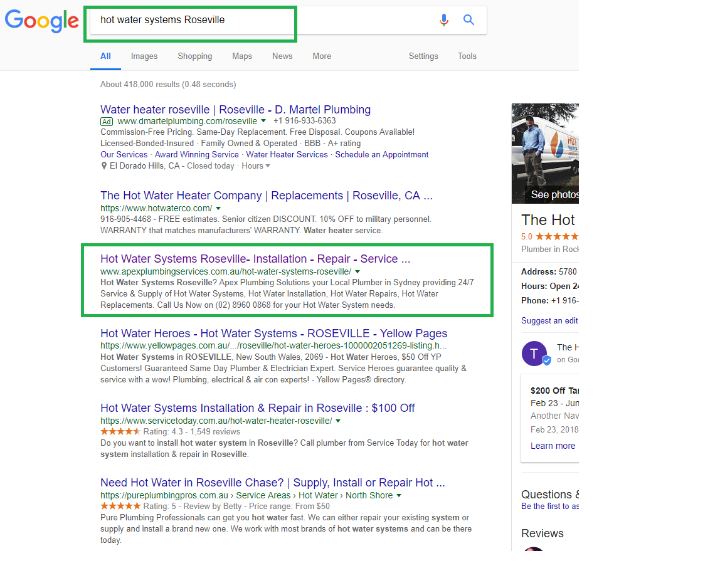This screenshot has width=725, height=588.
Task: Click Suggest an edit in business panel
Action: (x=550, y=320)
